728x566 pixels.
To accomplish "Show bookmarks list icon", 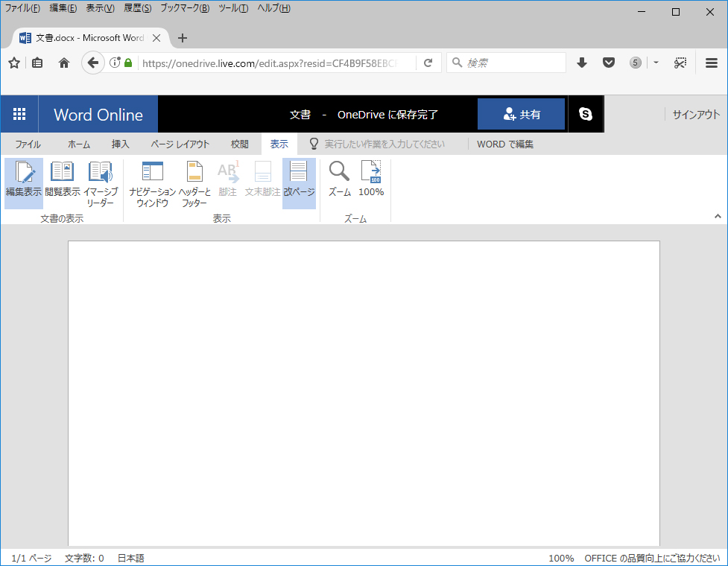I will 37,63.
